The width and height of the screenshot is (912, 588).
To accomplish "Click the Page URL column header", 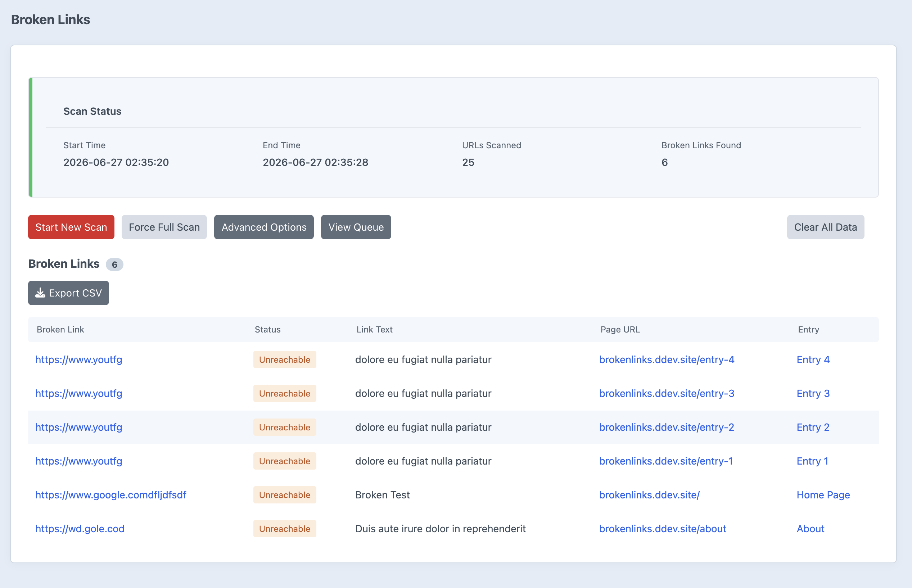I will [620, 330].
